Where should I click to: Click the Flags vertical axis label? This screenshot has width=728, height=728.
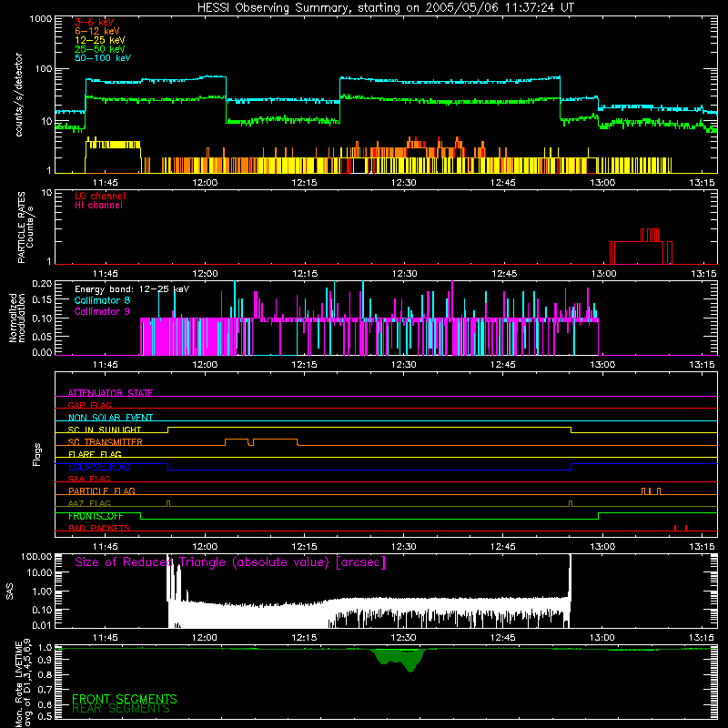coord(37,454)
